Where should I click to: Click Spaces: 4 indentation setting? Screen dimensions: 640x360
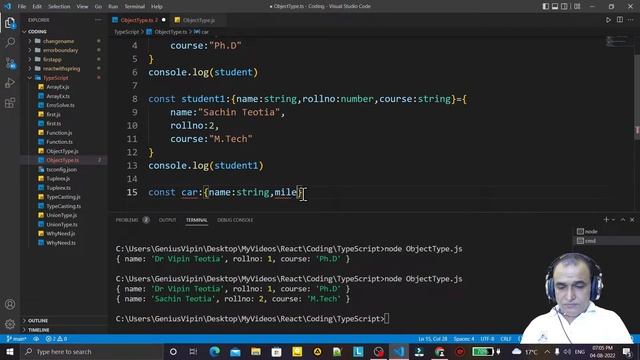464,339
